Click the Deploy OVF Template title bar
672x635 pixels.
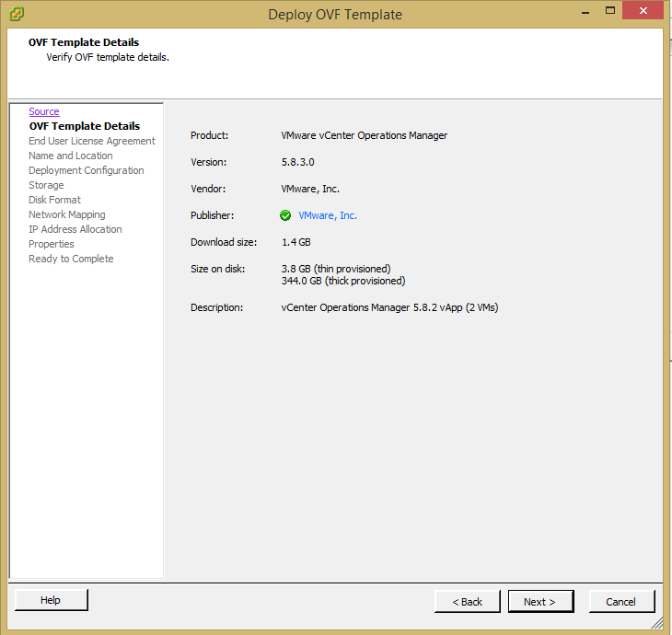(x=335, y=15)
